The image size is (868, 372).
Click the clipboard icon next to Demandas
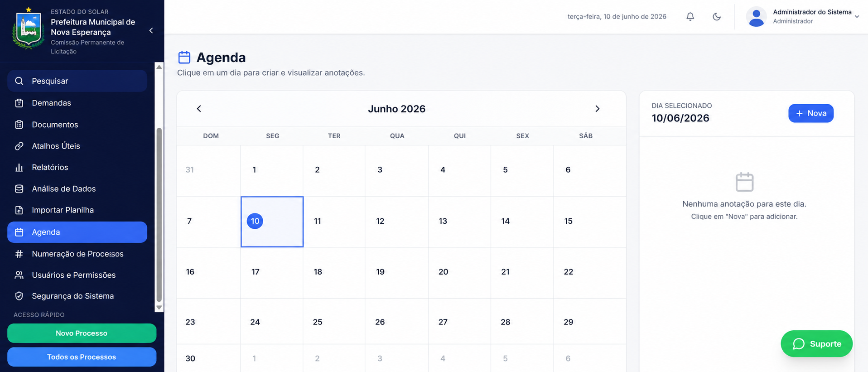tap(19, 103)
